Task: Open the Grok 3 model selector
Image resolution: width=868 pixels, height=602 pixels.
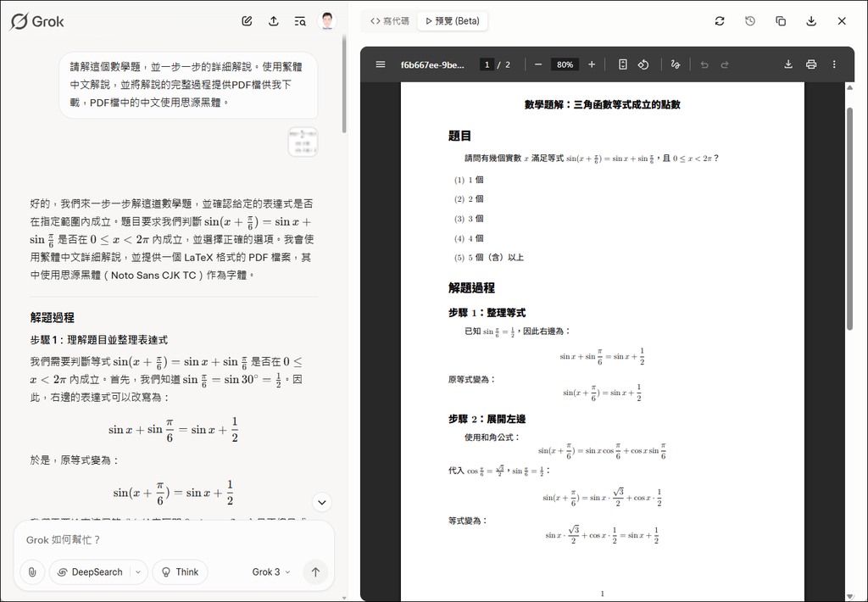Action: point(271,572)
